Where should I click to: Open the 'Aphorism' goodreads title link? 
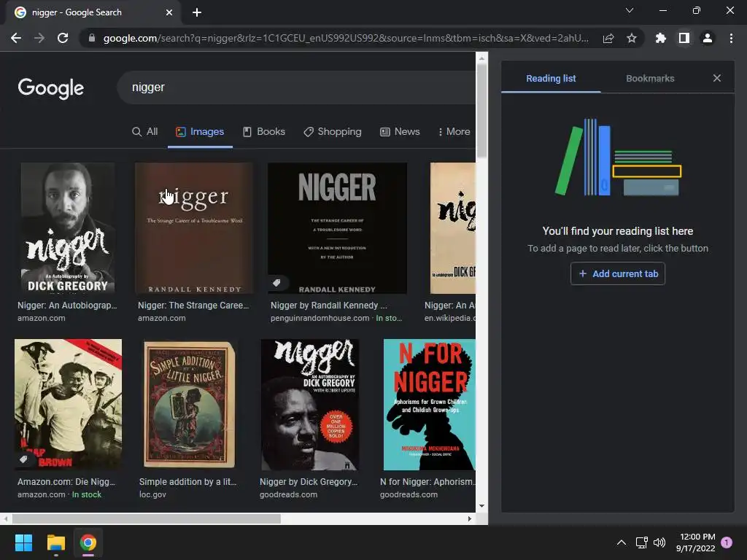[427, 482]
